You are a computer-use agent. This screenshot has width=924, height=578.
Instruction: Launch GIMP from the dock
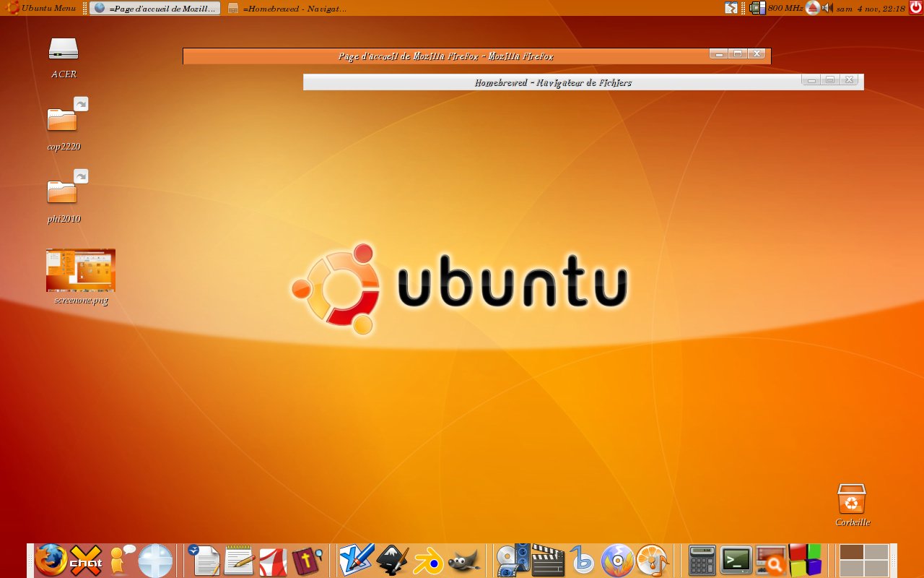(463, 561)
